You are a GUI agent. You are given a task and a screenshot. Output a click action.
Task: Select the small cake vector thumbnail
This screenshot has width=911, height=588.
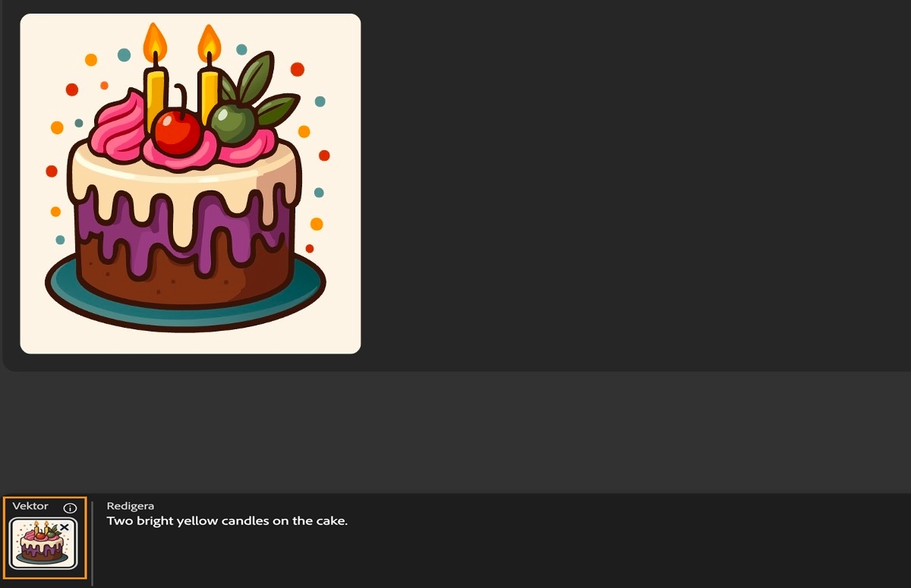coord(43,542)
